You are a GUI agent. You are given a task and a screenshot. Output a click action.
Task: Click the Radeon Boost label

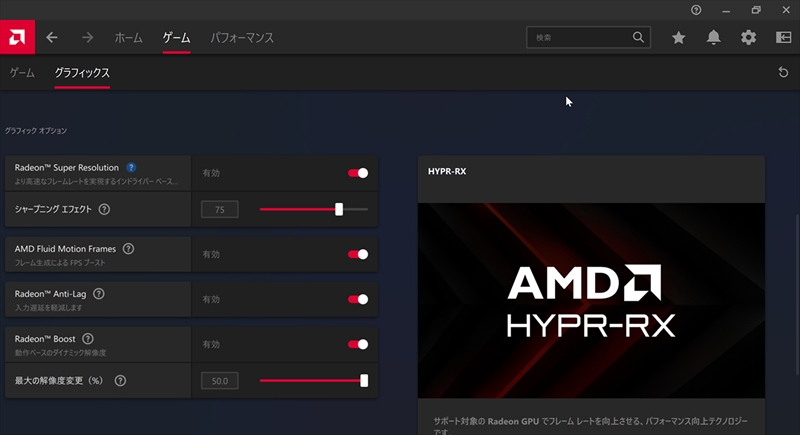pos(45,339)
